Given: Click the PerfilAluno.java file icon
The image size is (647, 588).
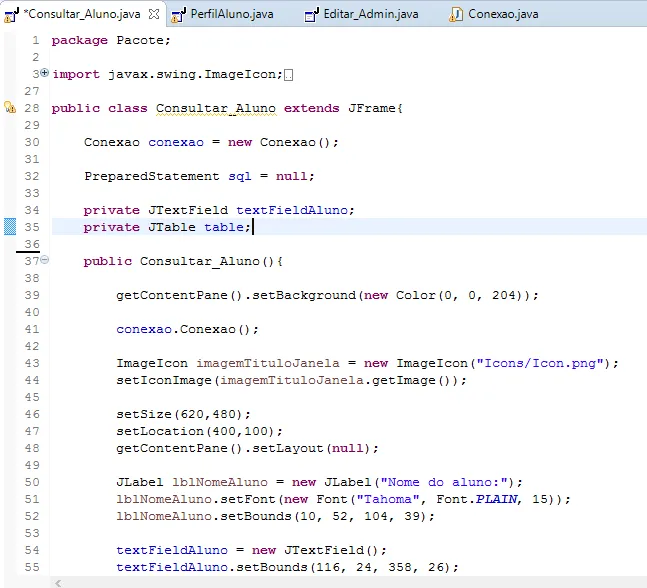Looking at the screenshot, I should 178,15.
